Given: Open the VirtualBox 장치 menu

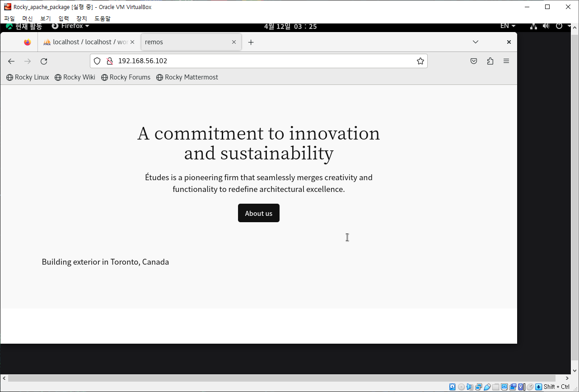Looking at the screenshot, I should click(x=82, y=19).
